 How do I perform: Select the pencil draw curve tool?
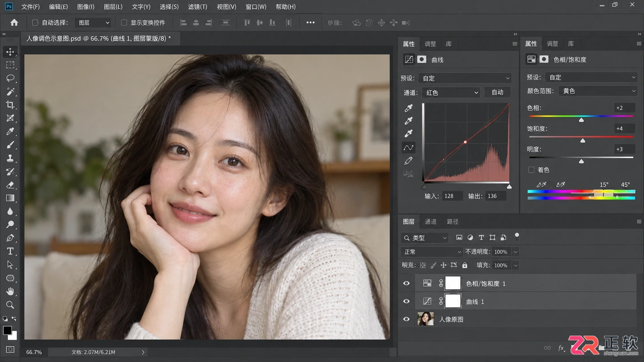click(408, 160)
